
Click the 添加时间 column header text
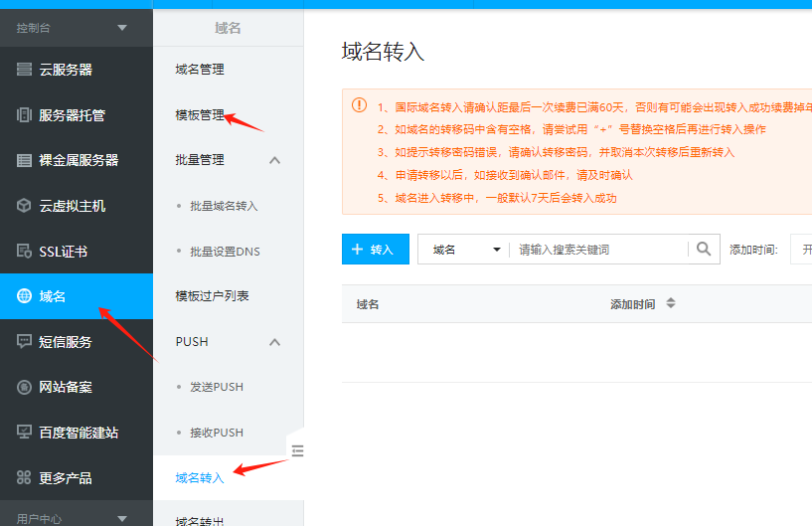pos(633,304)
